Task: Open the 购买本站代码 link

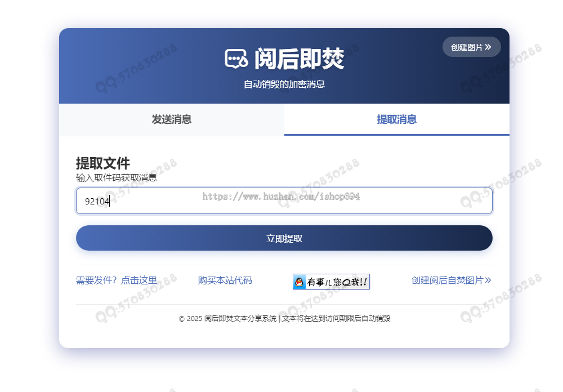Action: pos(225,280)
